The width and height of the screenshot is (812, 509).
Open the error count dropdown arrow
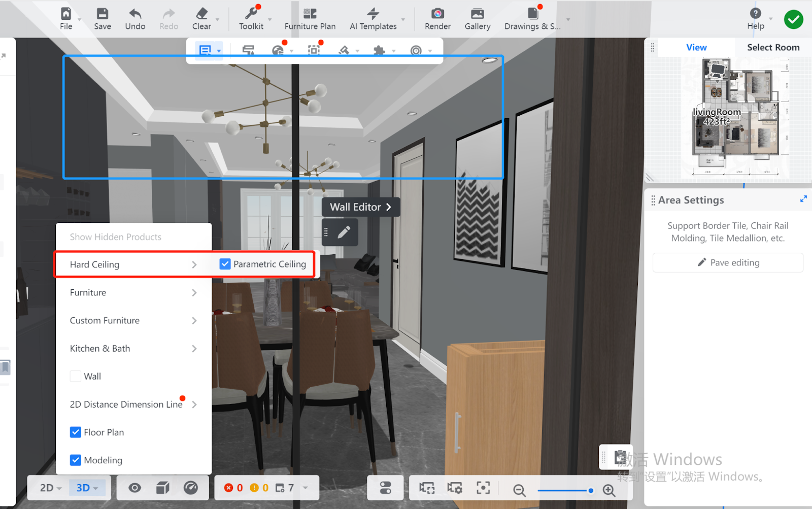coord(306,488)
